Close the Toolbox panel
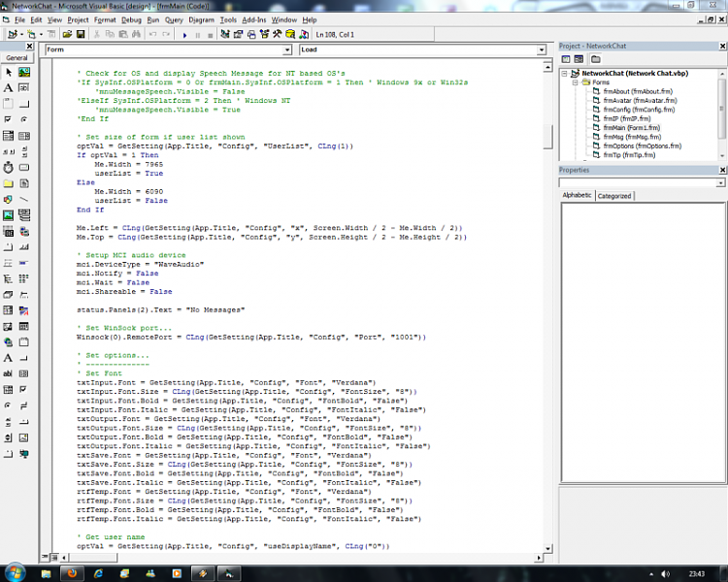 click(x=29, y=46)
